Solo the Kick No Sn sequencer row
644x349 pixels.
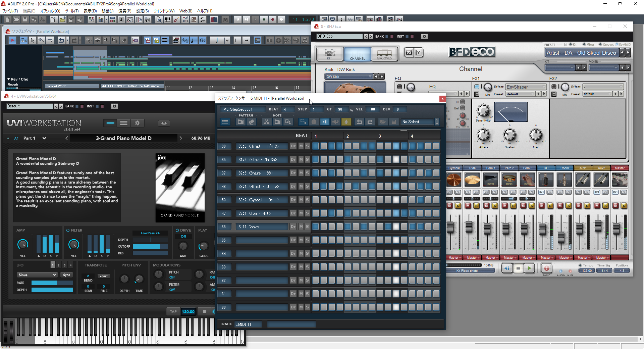307,160
